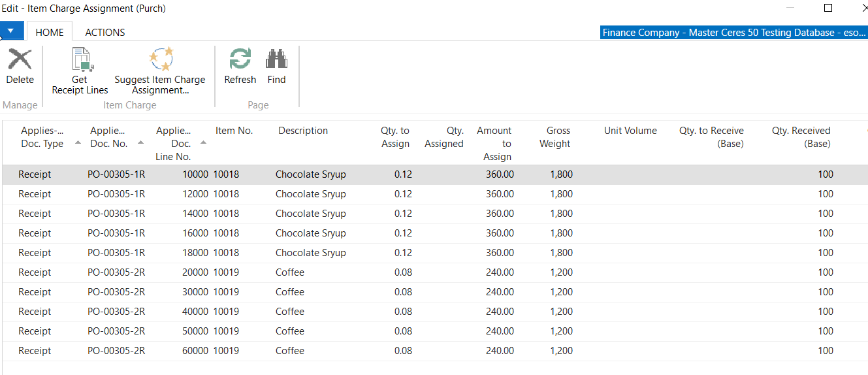Sort by Applies-to Doc. Line No. column

tap(174, 143)
